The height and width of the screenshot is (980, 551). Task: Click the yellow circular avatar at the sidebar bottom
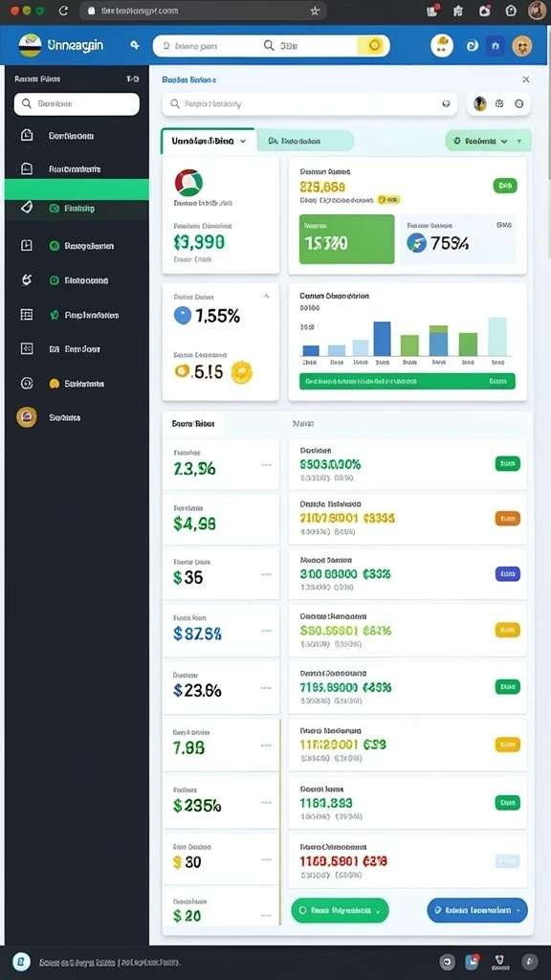coord(26,417)
